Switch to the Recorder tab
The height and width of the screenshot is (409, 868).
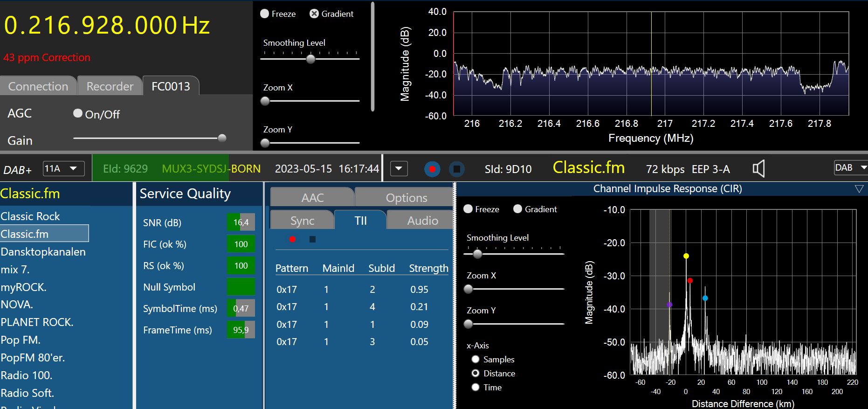tap(110, 86)
